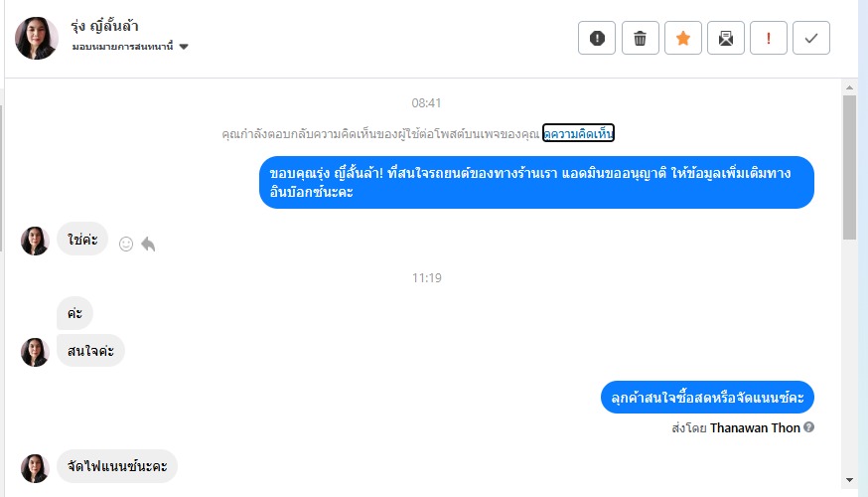Image resolution: width=868 pixels, height=497 pixels.
Task: Toggle the orange star follow-up flag
Action: (x=683, y=38)
